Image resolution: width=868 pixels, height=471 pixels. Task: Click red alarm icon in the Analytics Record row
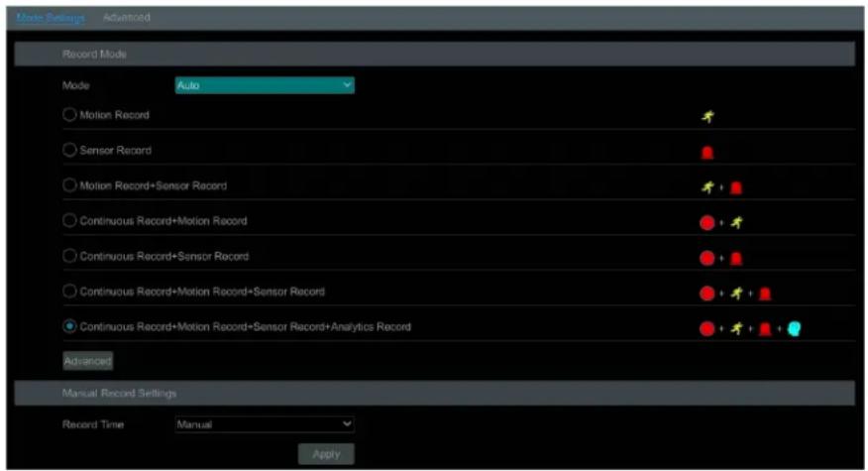tap(765, 329)
